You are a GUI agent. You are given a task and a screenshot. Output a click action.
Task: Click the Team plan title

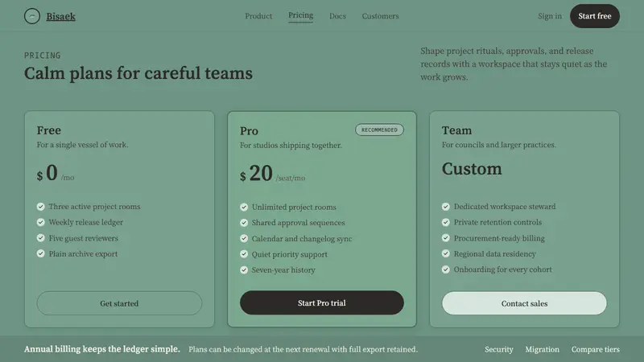(x=456, y=130)
